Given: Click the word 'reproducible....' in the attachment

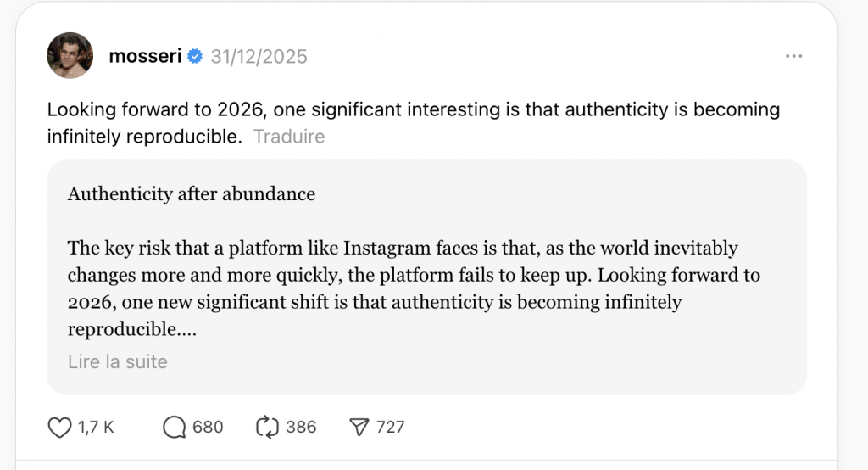Looking at the screenshot, I should [131, 329].
